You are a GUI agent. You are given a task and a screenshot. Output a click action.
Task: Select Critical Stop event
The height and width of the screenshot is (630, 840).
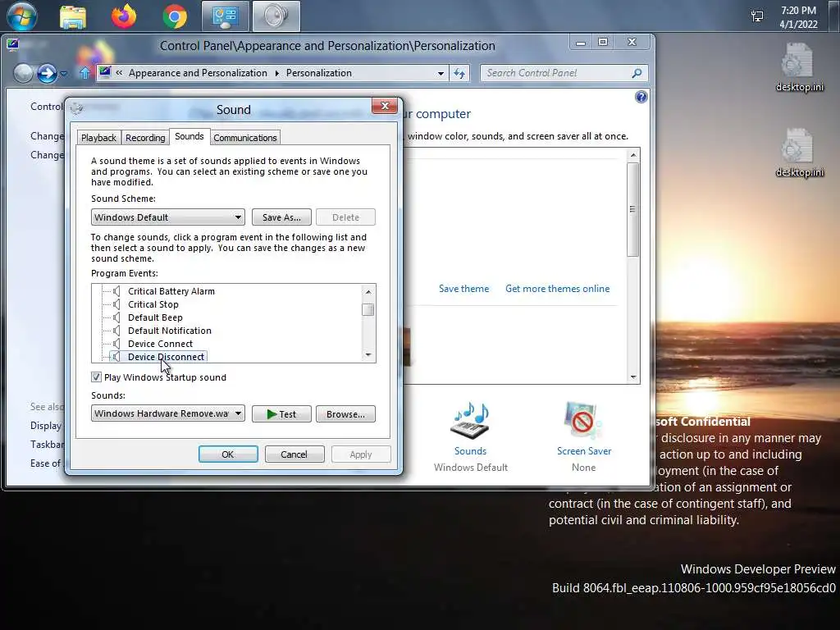(153, 304)
